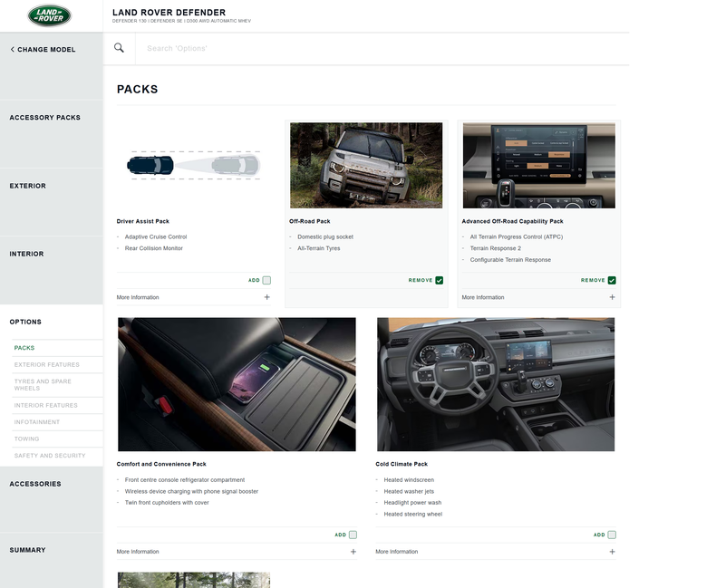The width and height of the screenshot is (716, 588).
Task: Click the search magnifier icon
Action: (x=119, y=48)
